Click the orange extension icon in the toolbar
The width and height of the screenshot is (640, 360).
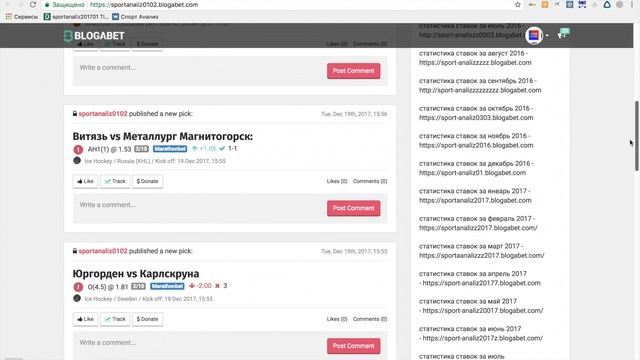point(545,4)
